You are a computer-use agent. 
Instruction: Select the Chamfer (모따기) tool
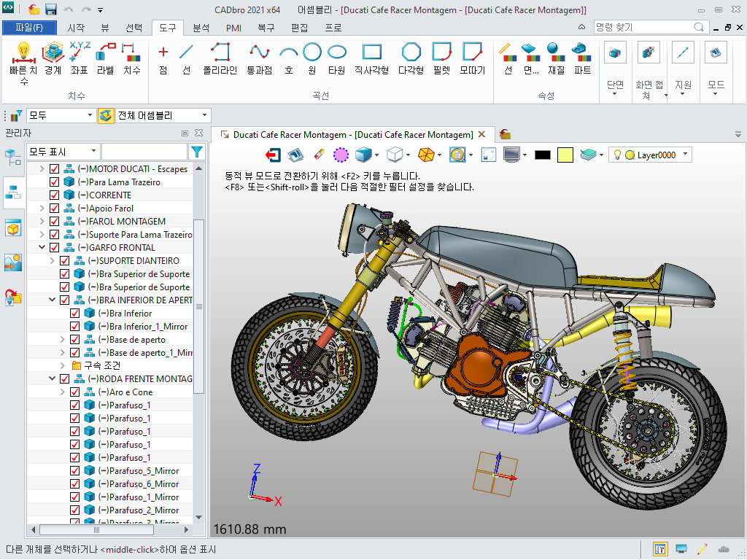[473, 58]
